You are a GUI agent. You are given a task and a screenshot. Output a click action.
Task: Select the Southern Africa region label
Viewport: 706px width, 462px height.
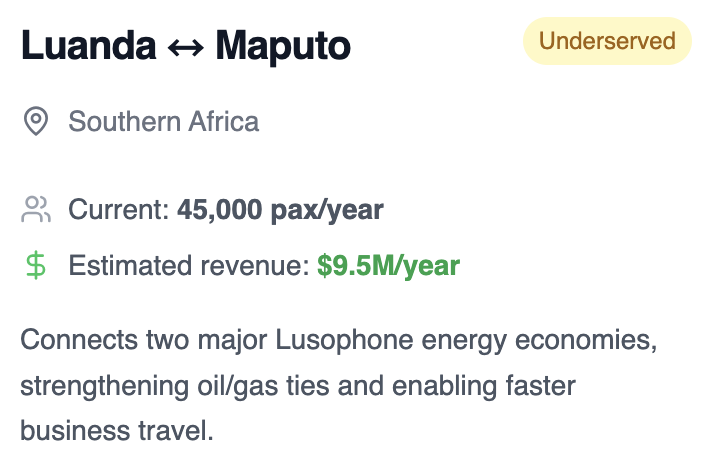pos(163,122)
